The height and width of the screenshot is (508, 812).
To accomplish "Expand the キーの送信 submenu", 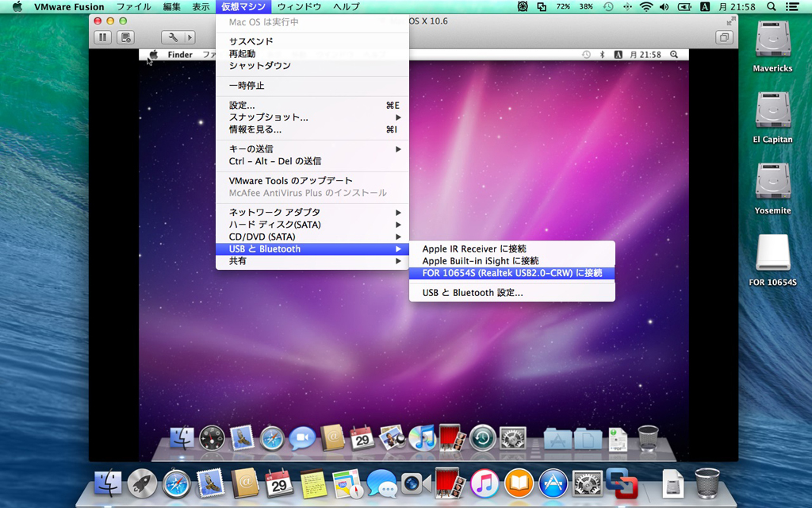I will (312, 149).
